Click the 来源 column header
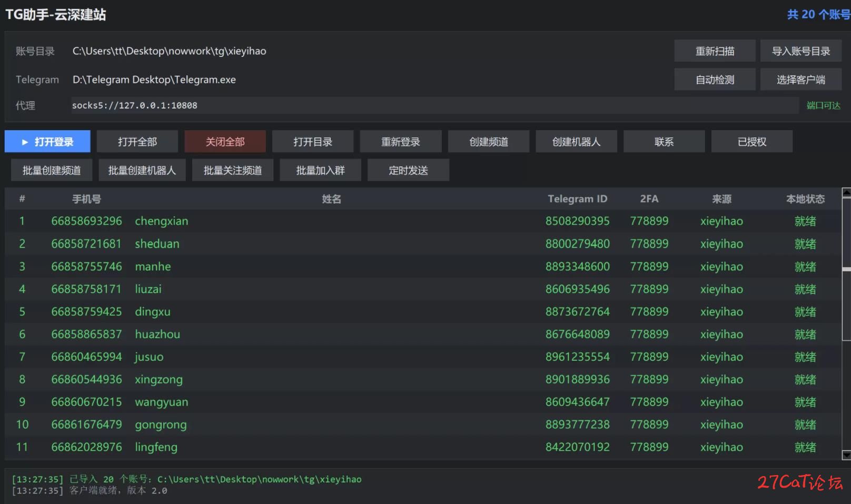 tap(721, 199)
